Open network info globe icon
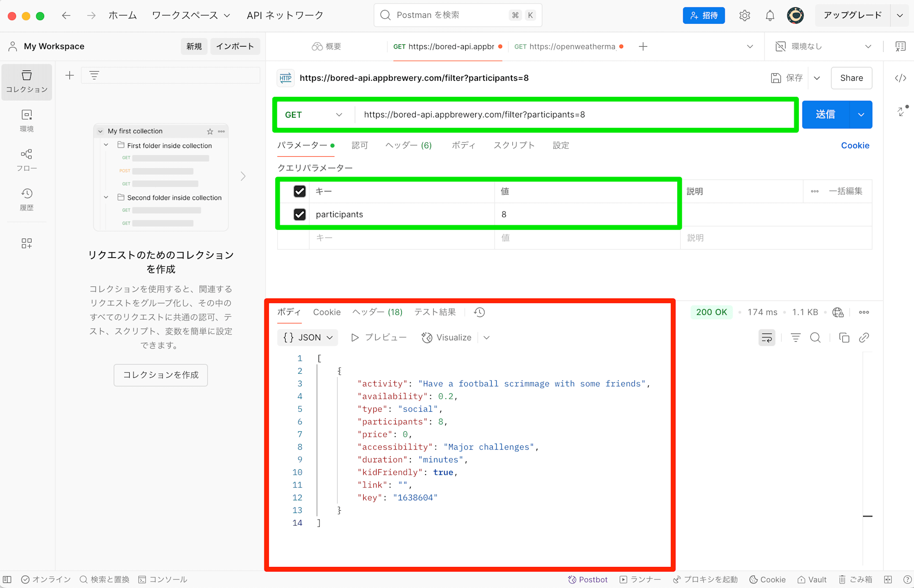The height and width of the screenshot is (588, 914). (x=838, y=313)
